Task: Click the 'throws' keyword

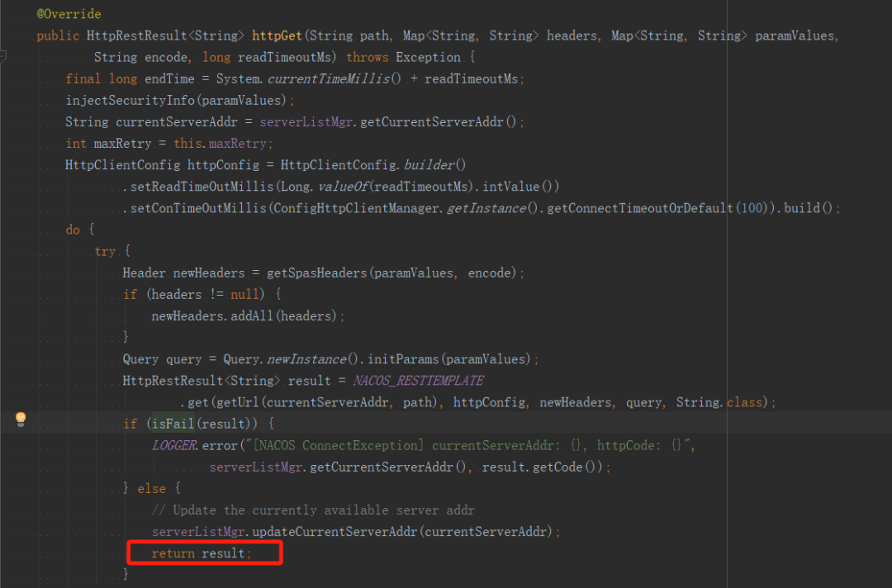Action: click(367, 57)
